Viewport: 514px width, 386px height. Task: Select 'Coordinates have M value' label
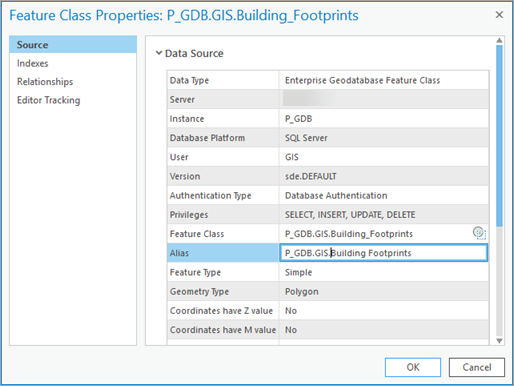(223, 330)
